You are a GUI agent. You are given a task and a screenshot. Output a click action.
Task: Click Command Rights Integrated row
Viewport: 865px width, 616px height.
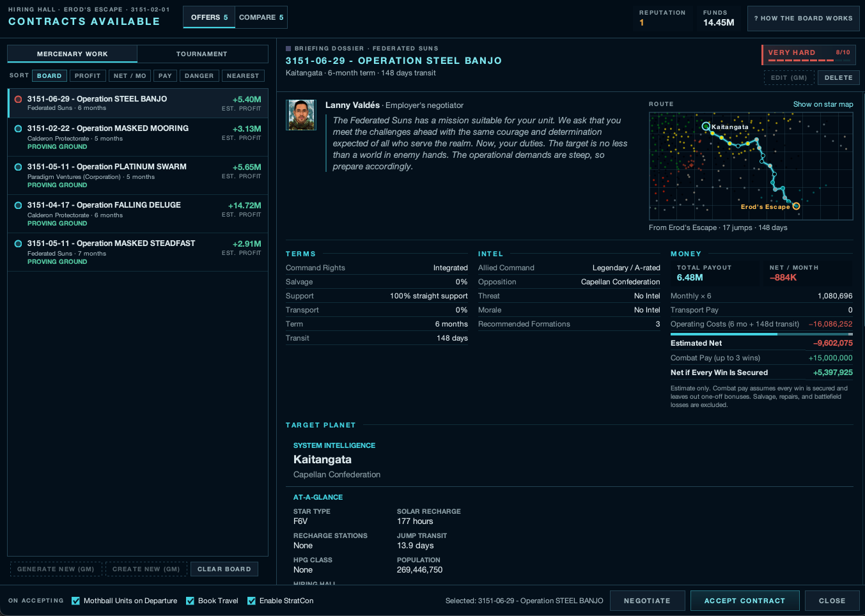(x=377, y=268)
